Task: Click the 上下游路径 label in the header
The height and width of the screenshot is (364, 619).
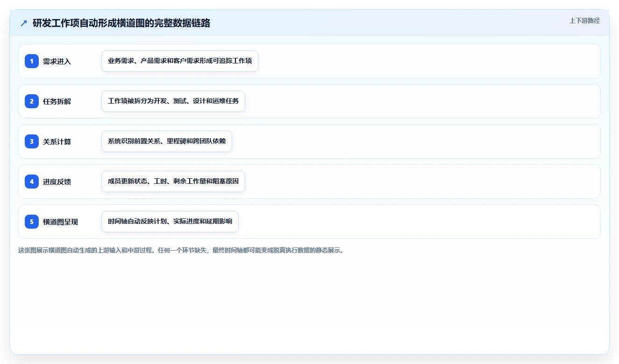Action: pyautogui.click(x=584, y=21)
